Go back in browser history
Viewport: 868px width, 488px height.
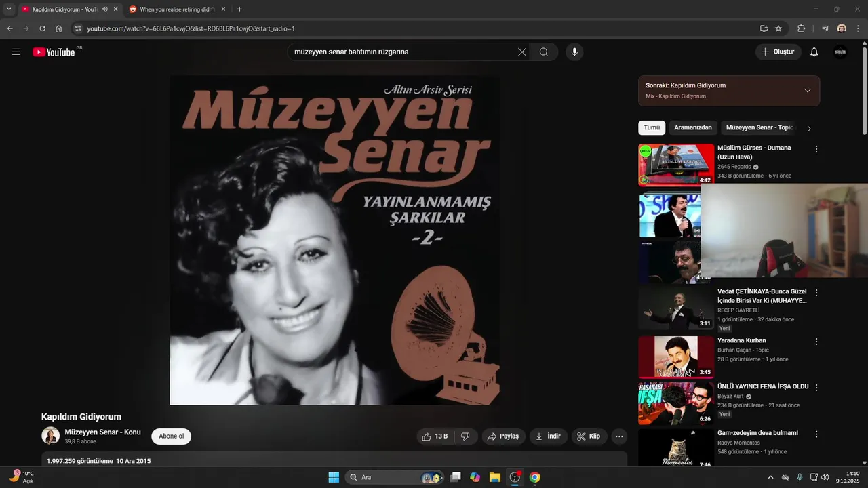(x=10, y=28)
